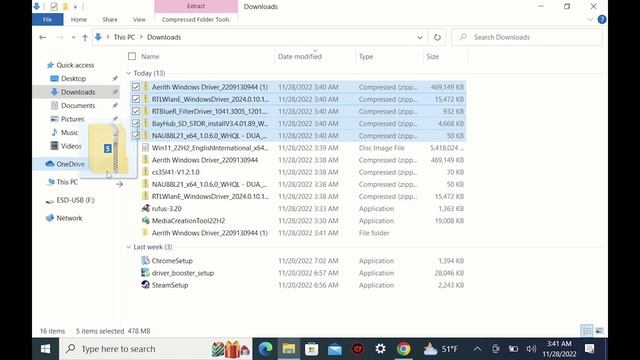This screenshot has width=640, height=360.
Task: Refresh the Downloads folder view
Action: tap(437, 37)
